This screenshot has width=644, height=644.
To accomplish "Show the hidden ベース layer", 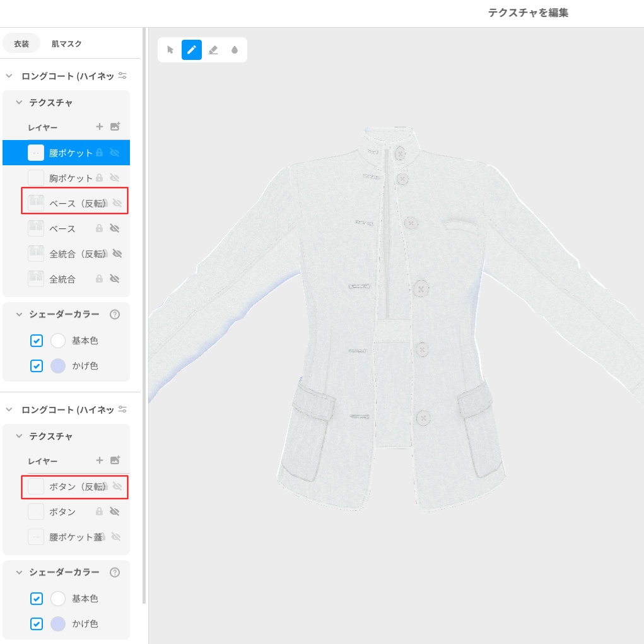I will click(x=115, y=228).
